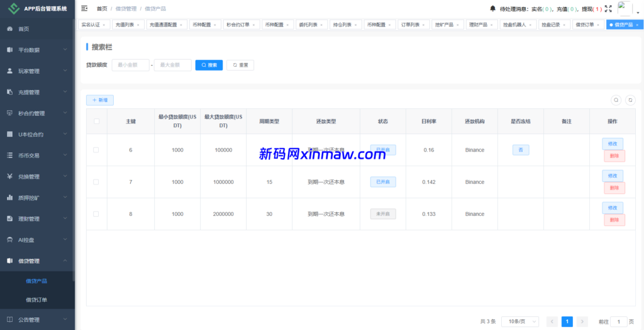644x330 pixels.
Task: Click the 公告管理 book icon
Action: point(10,320)
